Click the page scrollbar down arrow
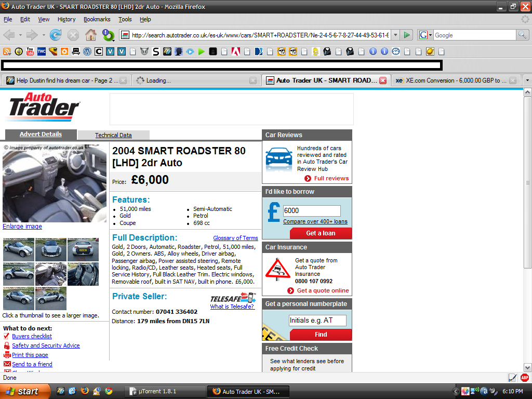 pos(528,367)
